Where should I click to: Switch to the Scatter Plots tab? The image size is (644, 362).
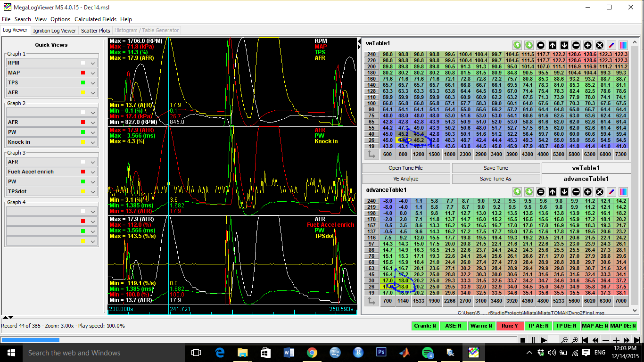(95, 31)
